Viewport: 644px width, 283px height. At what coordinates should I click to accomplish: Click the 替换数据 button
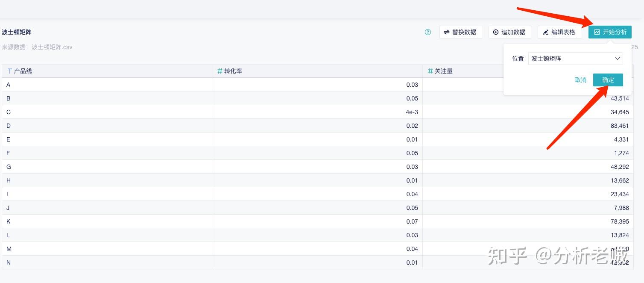pos(460,32)
